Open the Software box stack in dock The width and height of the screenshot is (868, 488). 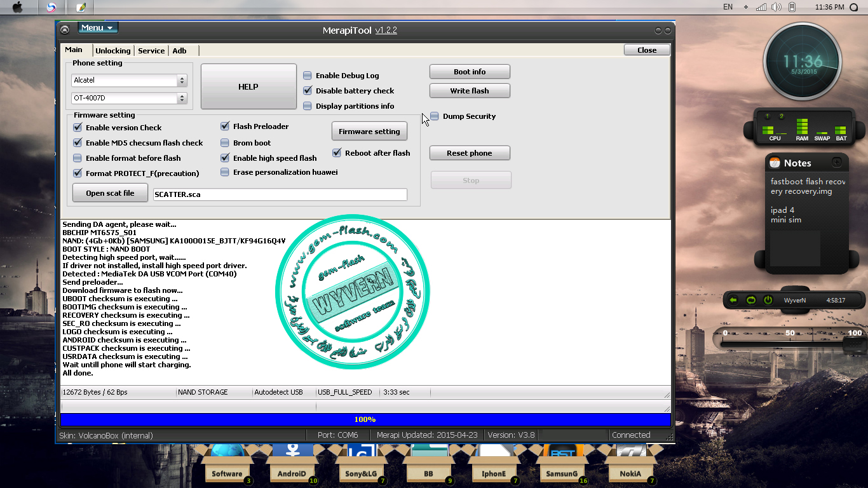[226, 465]
